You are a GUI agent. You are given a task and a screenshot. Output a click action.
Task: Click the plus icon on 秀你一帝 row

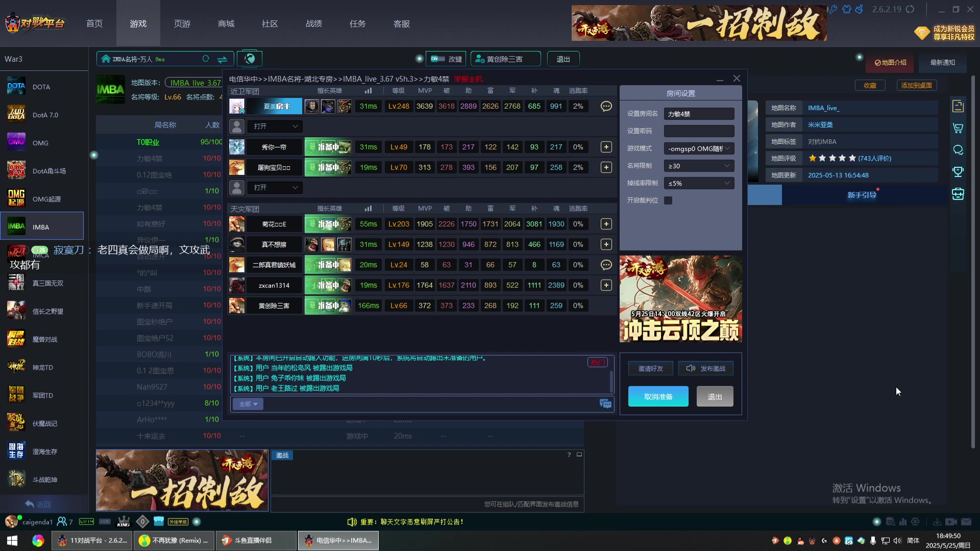[606, 147]
